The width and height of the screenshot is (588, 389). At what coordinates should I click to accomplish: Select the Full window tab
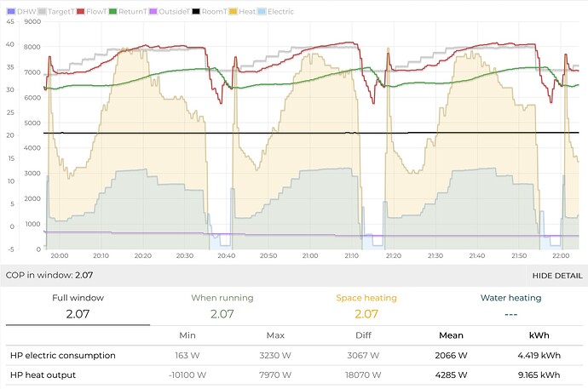pos(78,306)
